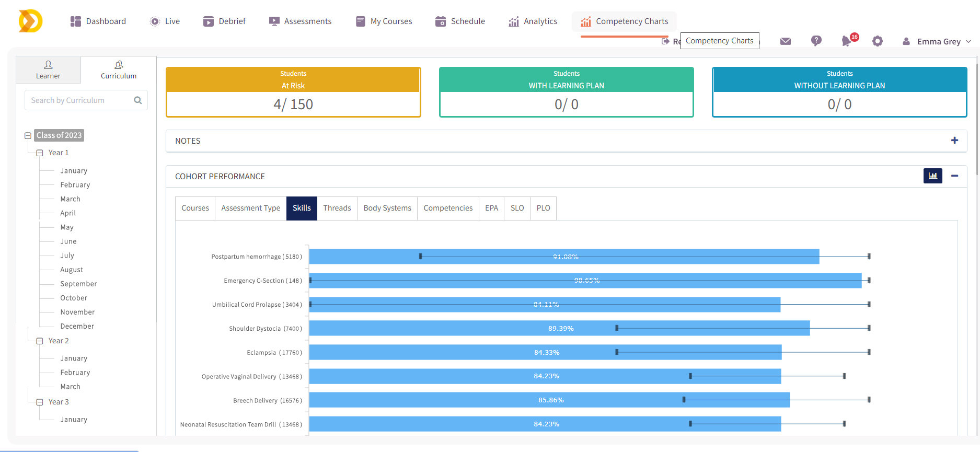
Task: Click the app logo icon
Action: 30,21
